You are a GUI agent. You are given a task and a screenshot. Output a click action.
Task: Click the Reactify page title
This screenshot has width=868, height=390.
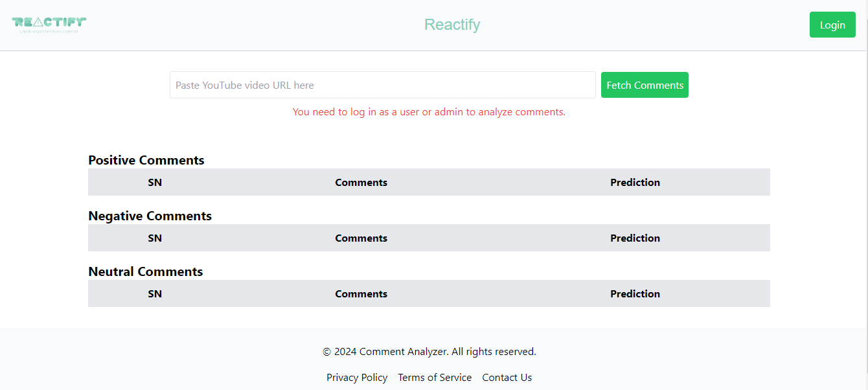pyautogui.click(x=452, y=24)
